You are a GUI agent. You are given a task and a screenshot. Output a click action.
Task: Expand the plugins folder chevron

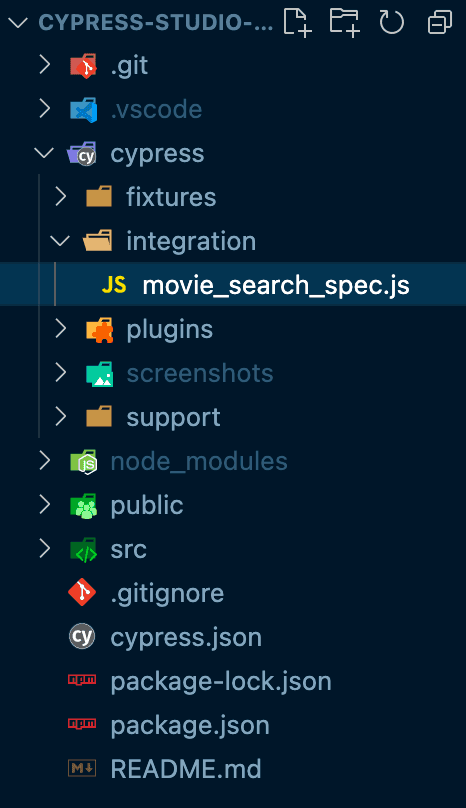[61, 329]
